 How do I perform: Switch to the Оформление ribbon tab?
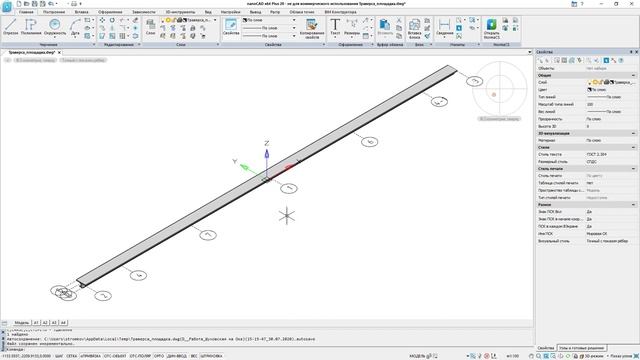tap(110, 12)
